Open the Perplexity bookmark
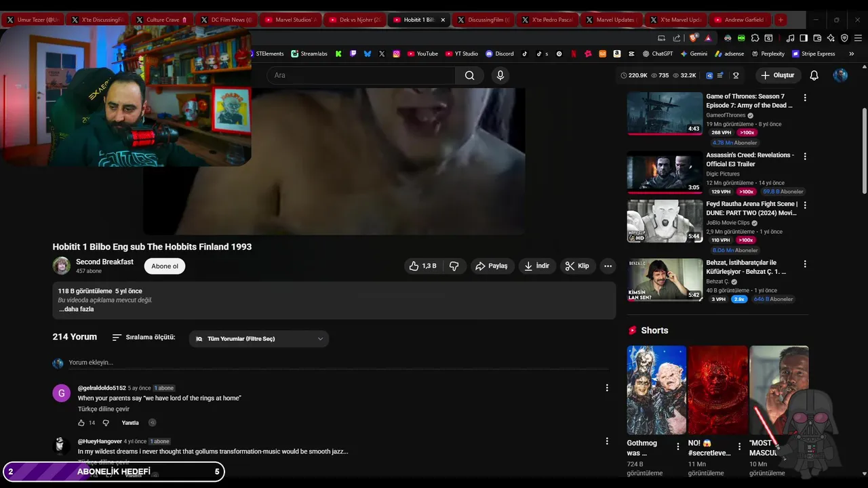This screenshot has height=488, width=868. (x=768, y=54)
